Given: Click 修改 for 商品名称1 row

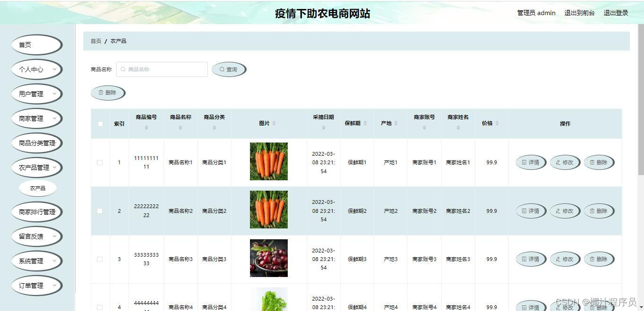Looking at the screenshot, I should (565, 162).
